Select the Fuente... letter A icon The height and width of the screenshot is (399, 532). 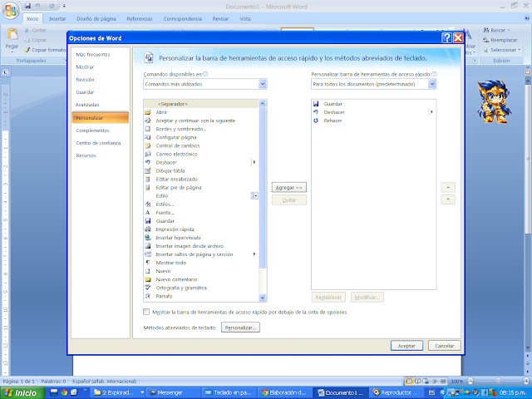coord(148,213)
